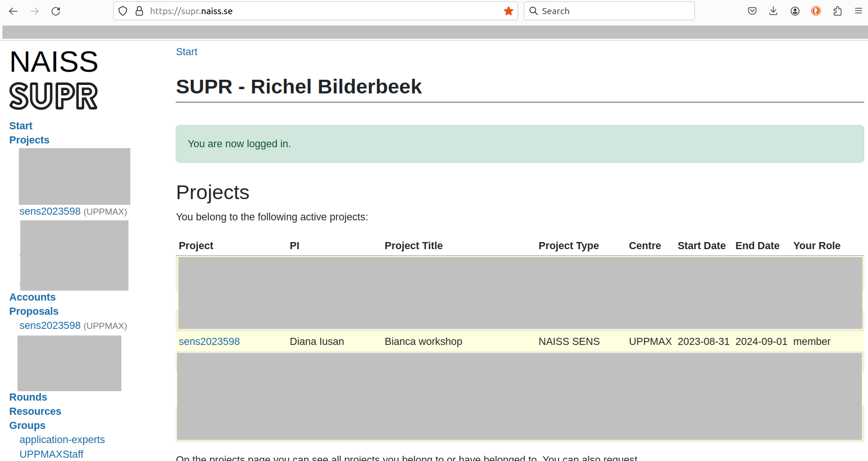Open the UPPMAXStaff group link
This screenshot has width=868, height=461.
coord(51,454)
